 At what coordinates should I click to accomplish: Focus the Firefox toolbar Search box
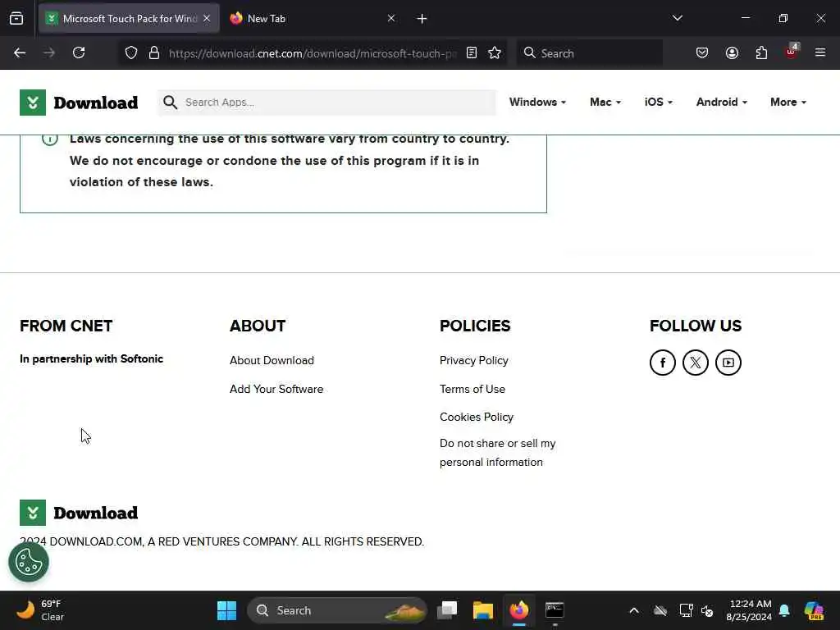[x=589, y=53]
